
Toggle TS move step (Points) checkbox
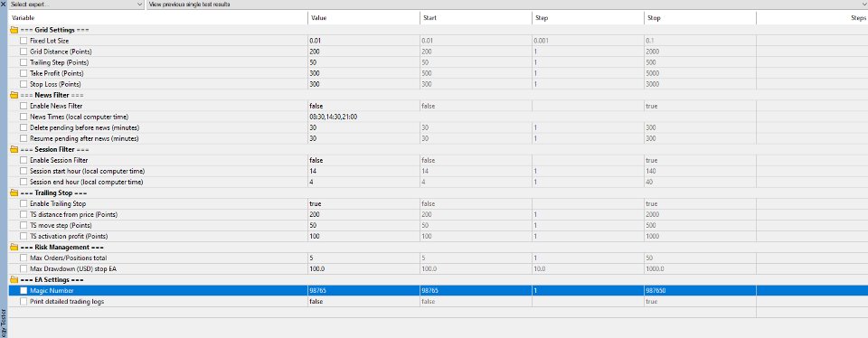(x=24, y=226)
